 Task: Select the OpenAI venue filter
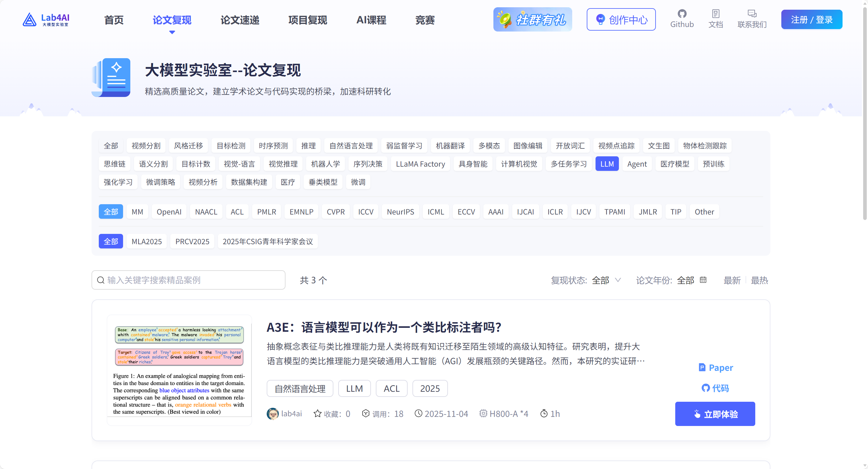[169, 211]
